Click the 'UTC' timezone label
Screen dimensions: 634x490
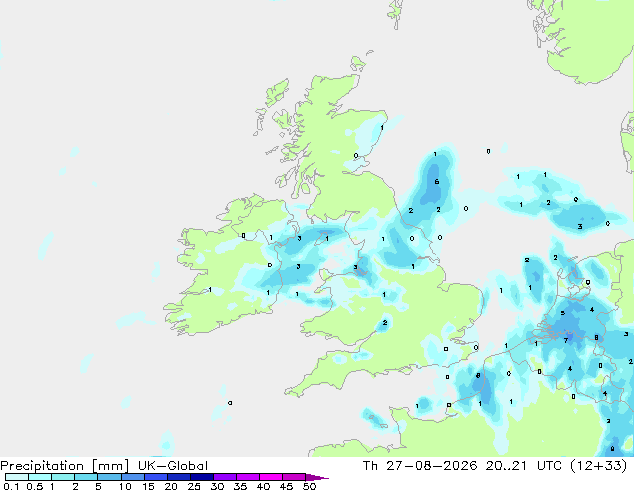click(549, 466)
